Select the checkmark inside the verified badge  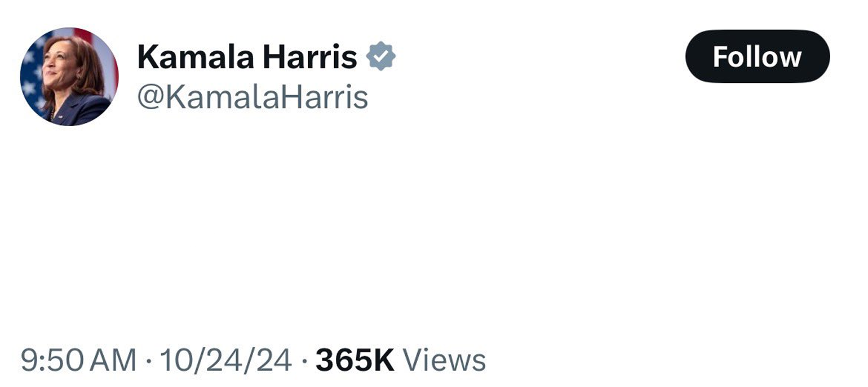point(381,57)
